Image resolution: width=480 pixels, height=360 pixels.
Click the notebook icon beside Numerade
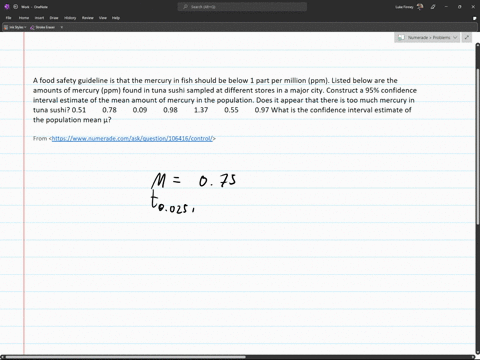[401, 38]
